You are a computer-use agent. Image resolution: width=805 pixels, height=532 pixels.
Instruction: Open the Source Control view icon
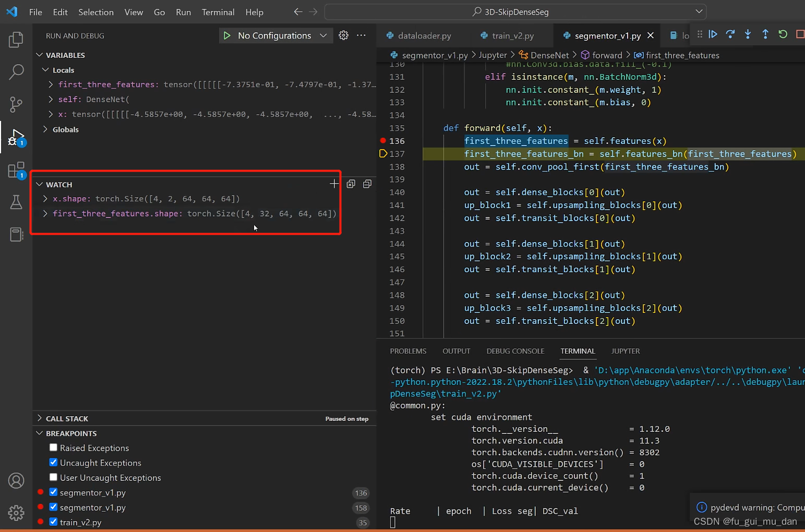tap(16, 104)
